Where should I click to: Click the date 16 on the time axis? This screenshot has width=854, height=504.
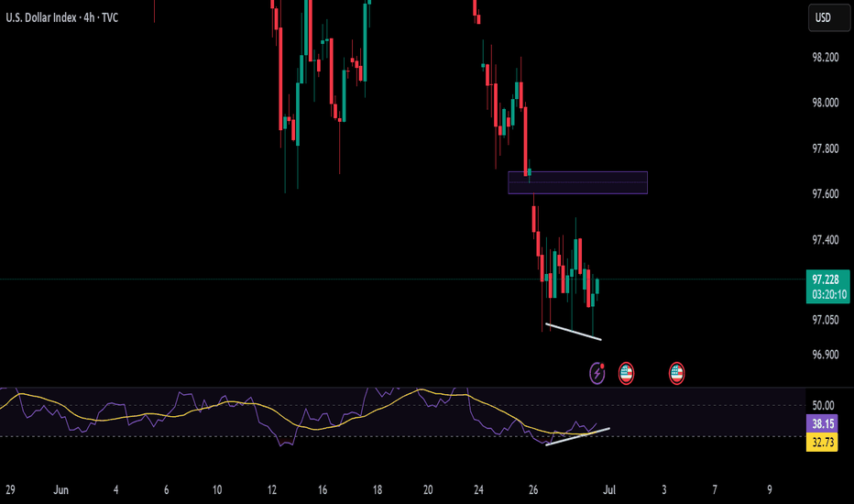pos(323,490)
